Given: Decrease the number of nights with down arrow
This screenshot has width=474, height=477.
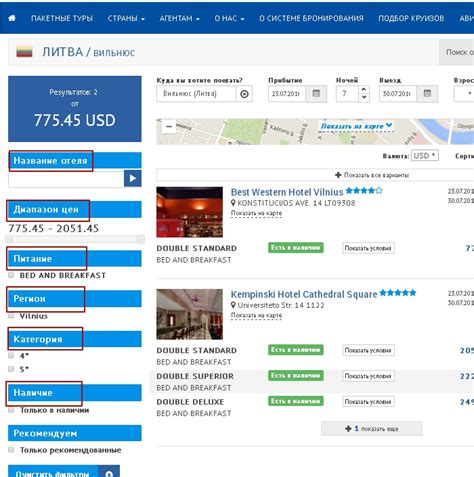Looking at the screenshot, I should point(364,97).
